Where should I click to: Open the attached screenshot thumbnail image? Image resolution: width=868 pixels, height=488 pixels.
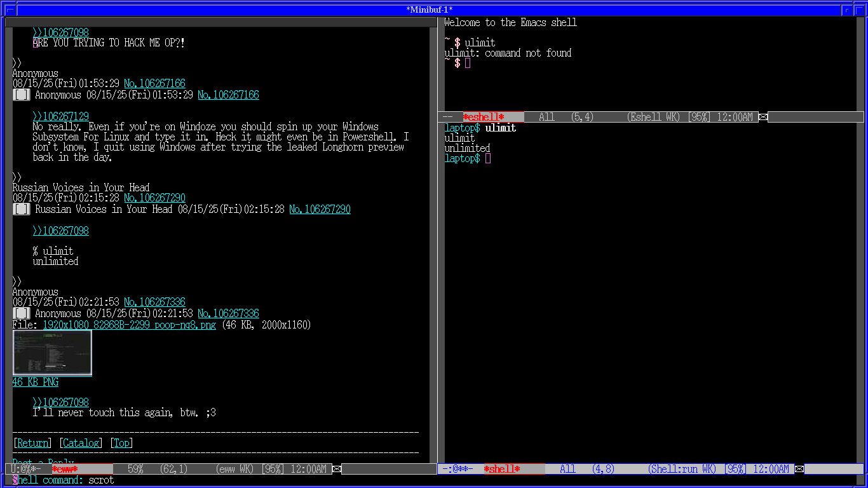pos(52,353)
